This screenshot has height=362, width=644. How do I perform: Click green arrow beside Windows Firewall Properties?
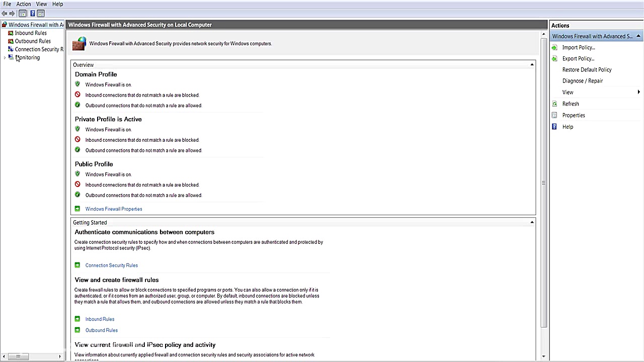click(77, 209)
